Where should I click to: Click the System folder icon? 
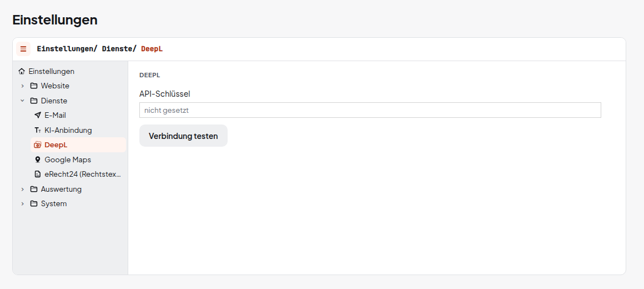[34, 204]
